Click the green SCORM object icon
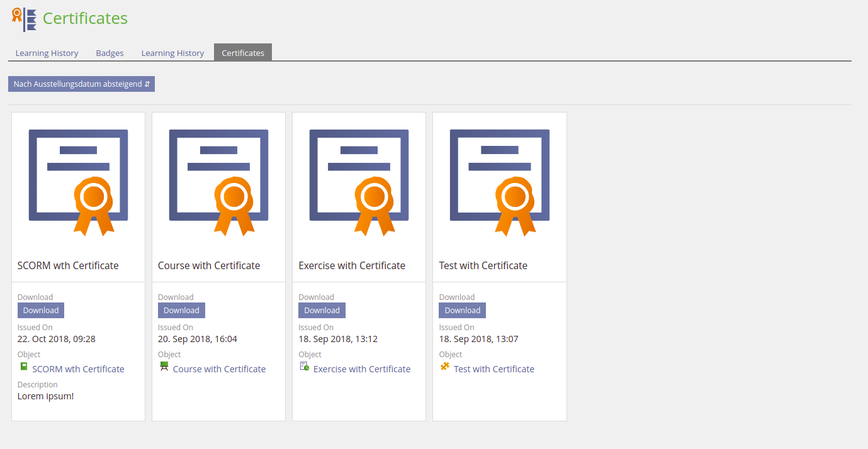The image size is (868, 449). [x=23, y=366]
